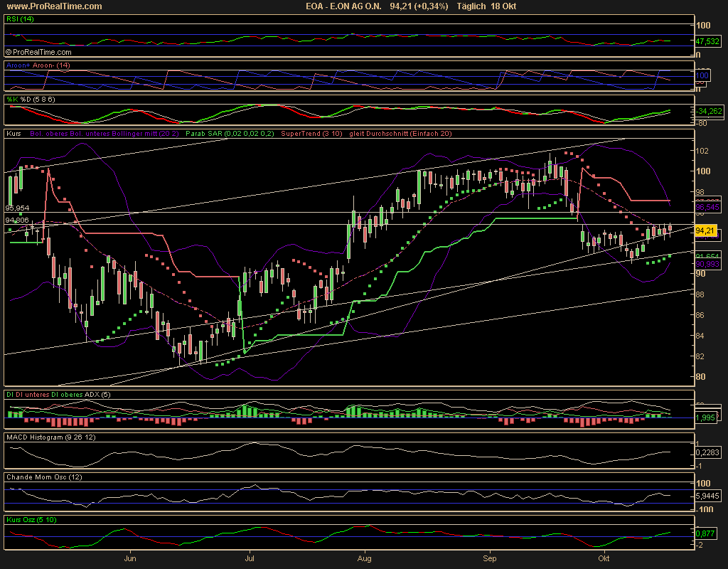Viewport: 728px width, 569px height.
Task: Click the Chande value box 5,9445
Action: tap(708, 496)
